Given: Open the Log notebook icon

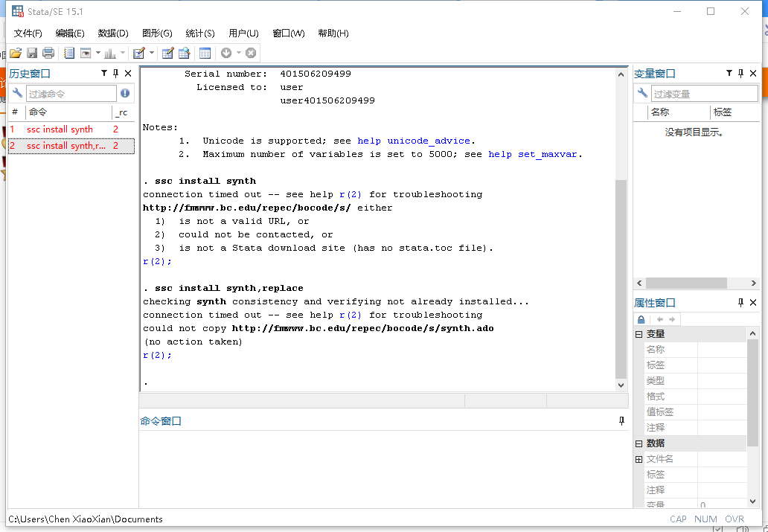Looking at the screenshot, I should [x=69, y=53].
